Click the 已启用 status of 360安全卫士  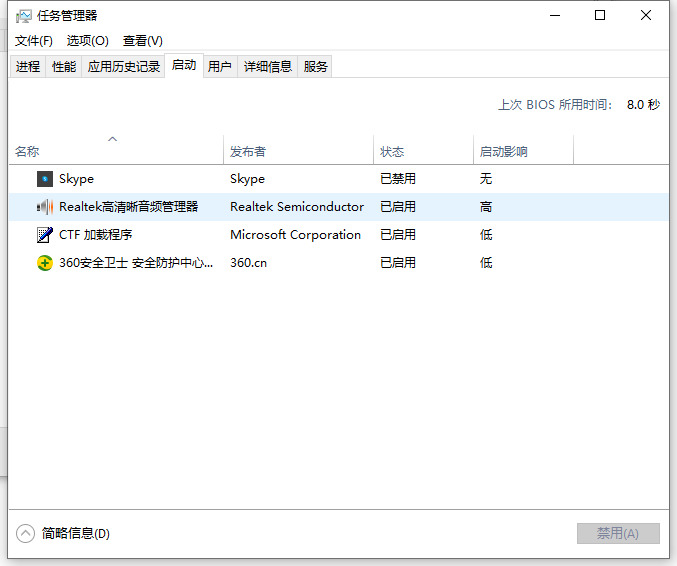point(398,263)
